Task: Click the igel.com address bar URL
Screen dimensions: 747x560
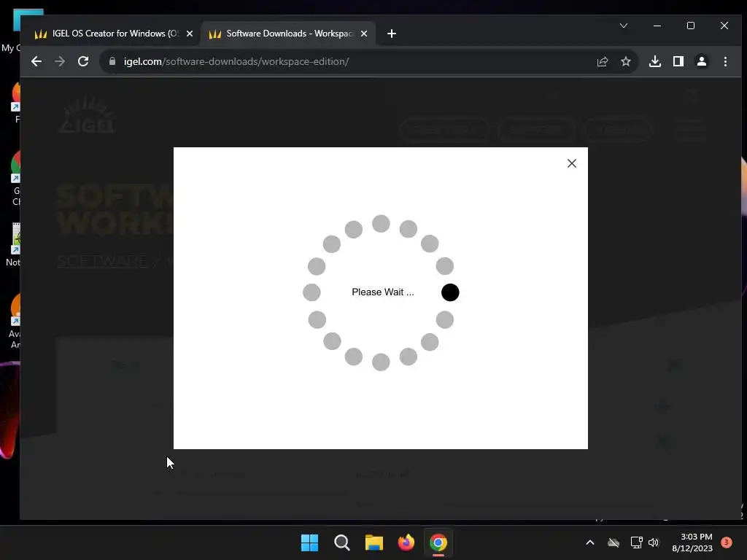Action: (236, 61)
